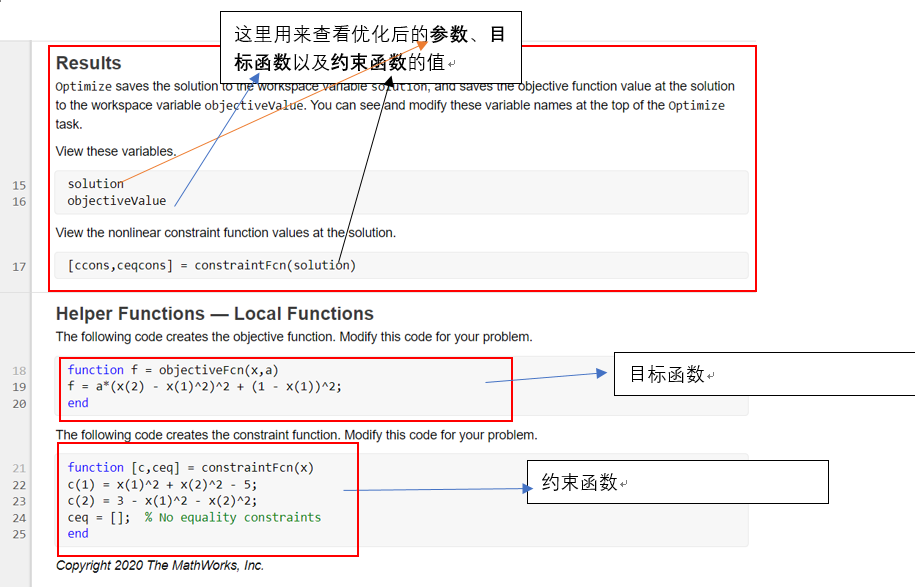Click 'function f = objectiveFcn(x,a)' line
Screen dimensions: 915x587
(x=173, y=370)
